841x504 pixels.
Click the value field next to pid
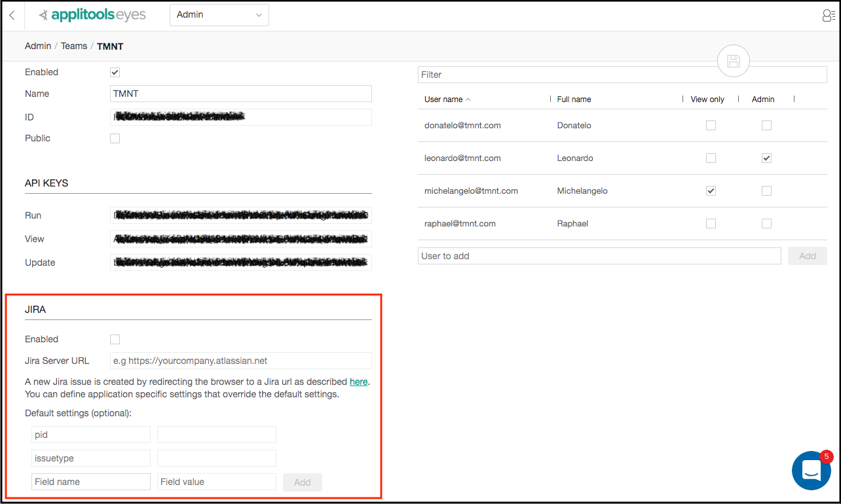coord(217,435)
